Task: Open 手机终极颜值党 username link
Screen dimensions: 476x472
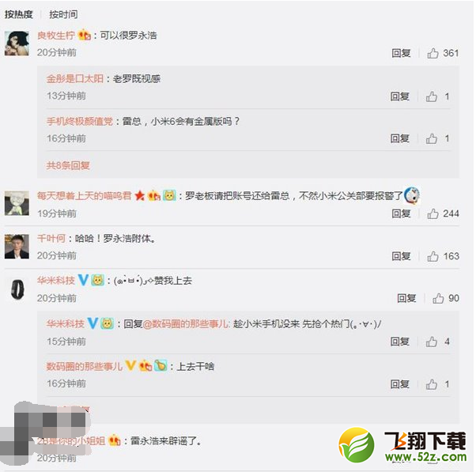Action: [80, 122]
